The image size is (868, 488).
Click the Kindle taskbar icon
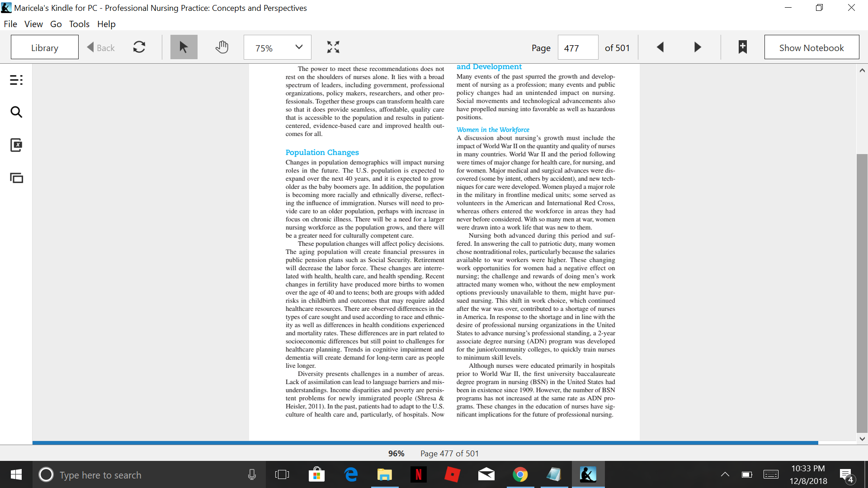coord(588,474)
